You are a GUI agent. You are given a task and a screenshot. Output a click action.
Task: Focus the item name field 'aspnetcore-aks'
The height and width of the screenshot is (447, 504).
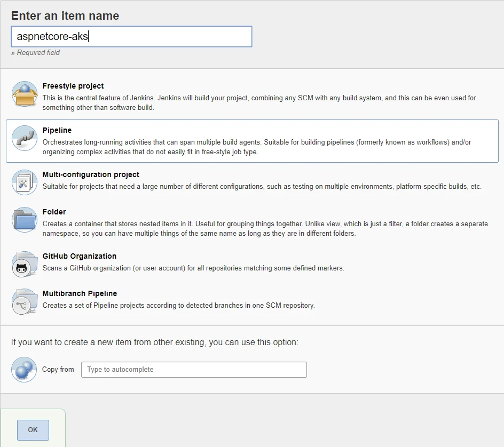click(131, 37)
